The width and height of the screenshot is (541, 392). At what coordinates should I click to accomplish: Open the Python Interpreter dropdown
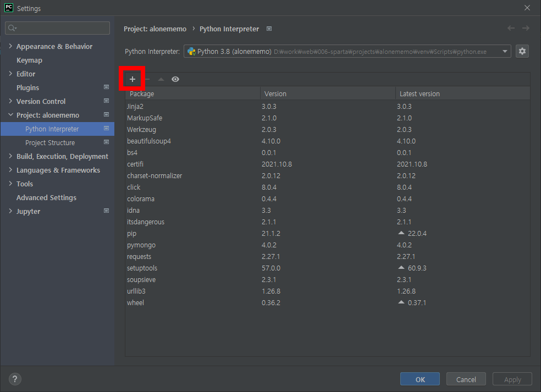click(x=347, y=52)
